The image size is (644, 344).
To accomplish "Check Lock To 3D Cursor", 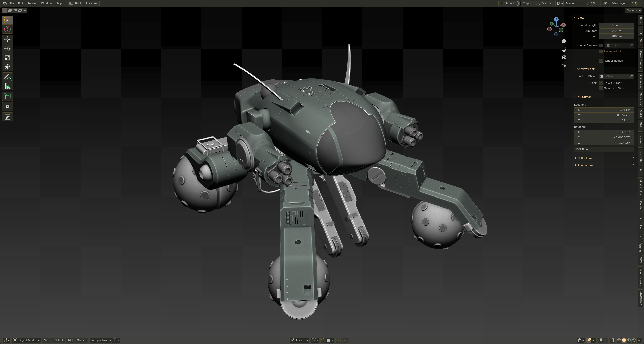I will (x=601, y=83).
